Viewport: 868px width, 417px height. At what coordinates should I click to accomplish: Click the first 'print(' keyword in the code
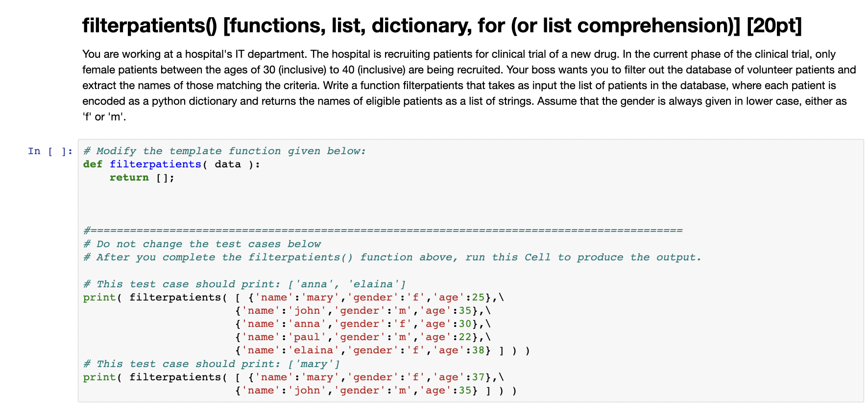102,297
